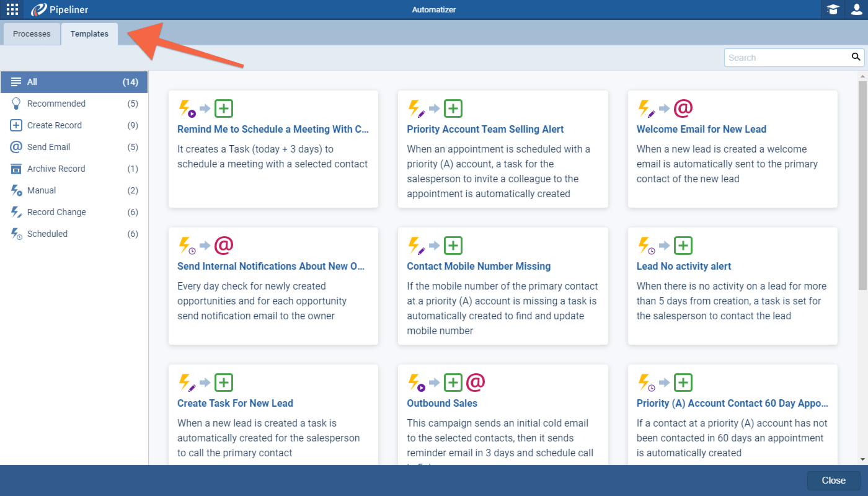
Task: Click the Close button
Action: coord(833,480)
